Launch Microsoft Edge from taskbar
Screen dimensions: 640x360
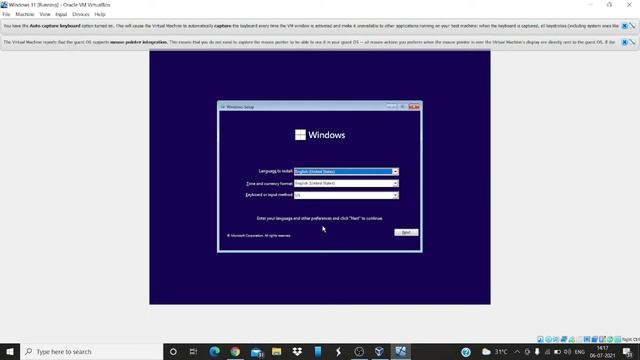pyautogui.click(x=214, y=351)
